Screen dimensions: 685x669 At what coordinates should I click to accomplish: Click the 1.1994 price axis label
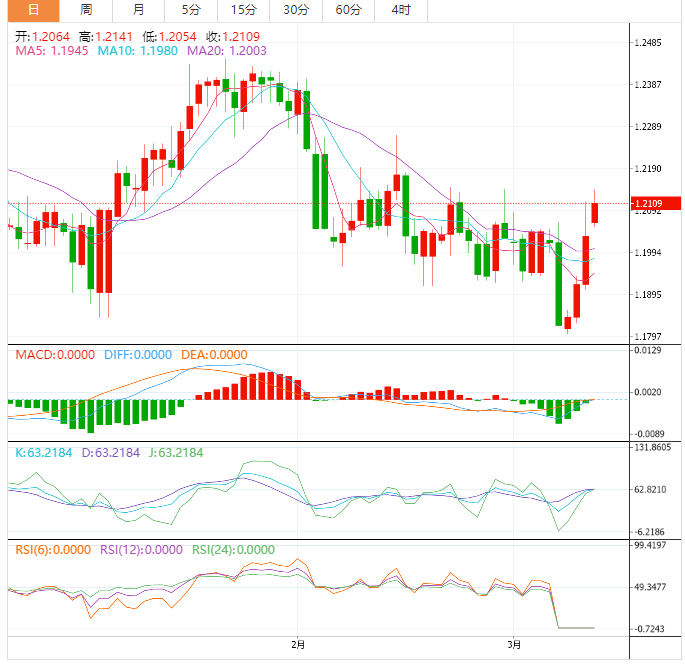648,253
